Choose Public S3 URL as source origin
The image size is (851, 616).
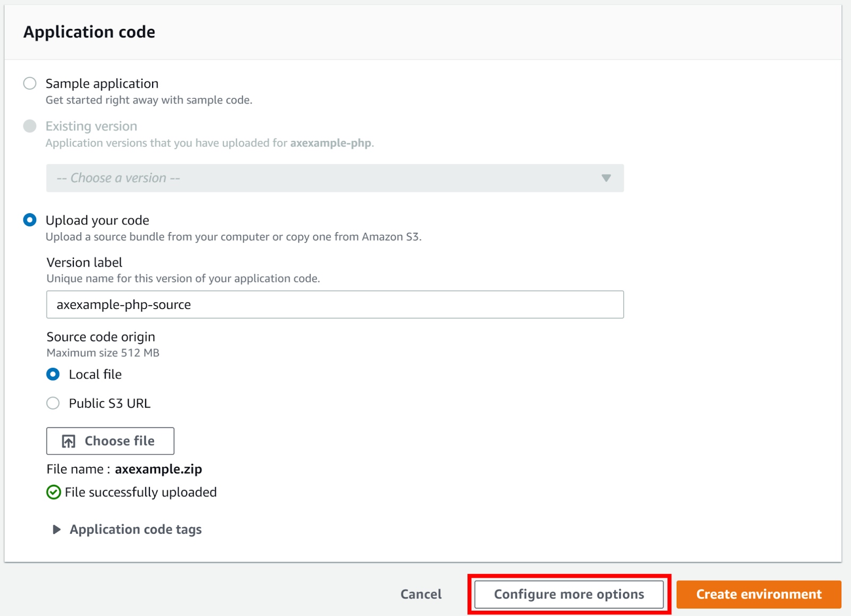(x=53, y=403)
